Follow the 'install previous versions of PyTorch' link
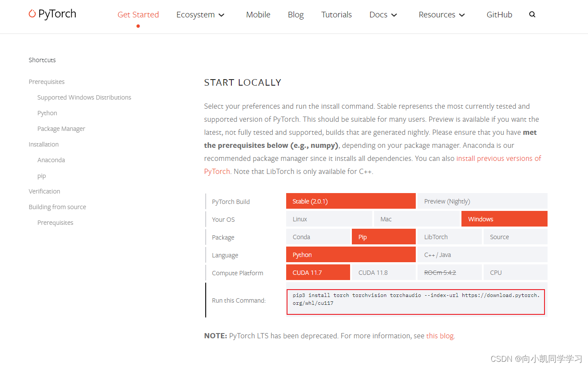This screenshot has height=367, width=588. pyautogui.click(x=499, y=158)
